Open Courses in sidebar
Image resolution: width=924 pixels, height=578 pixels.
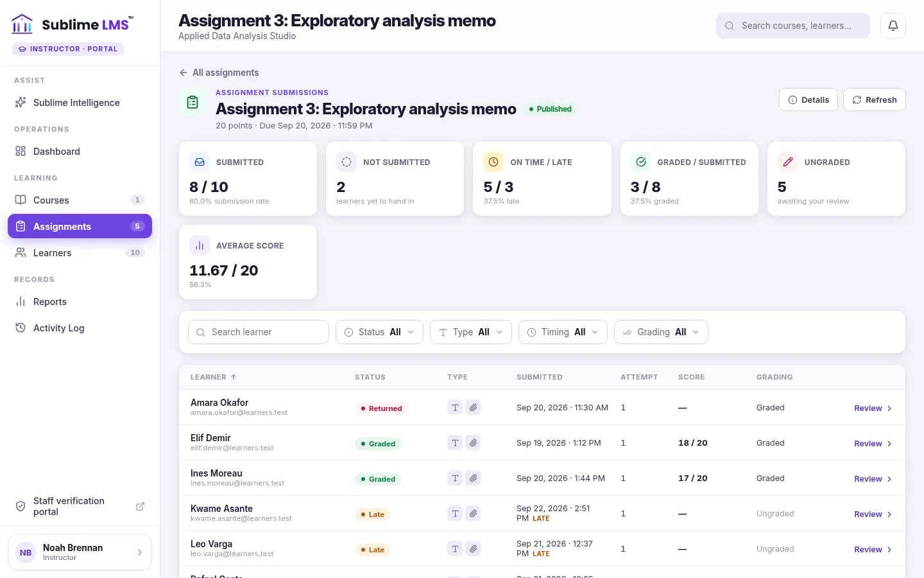click(x=80, y=200)
